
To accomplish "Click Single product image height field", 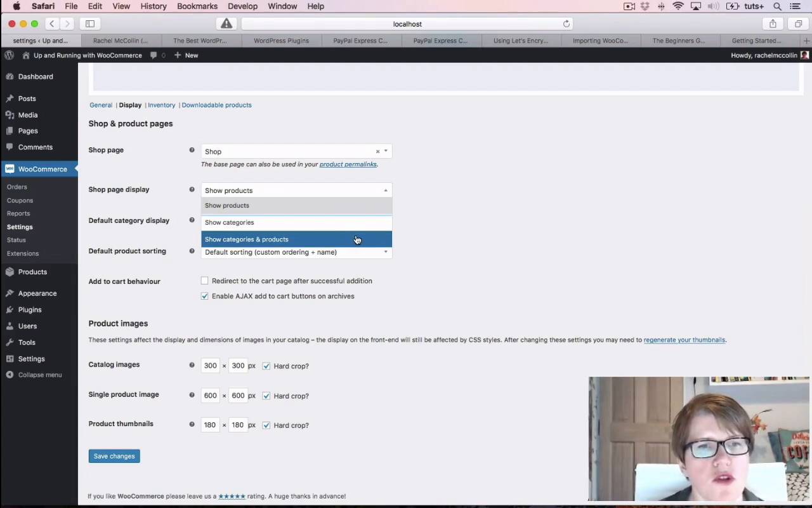I will coord(238,396).
